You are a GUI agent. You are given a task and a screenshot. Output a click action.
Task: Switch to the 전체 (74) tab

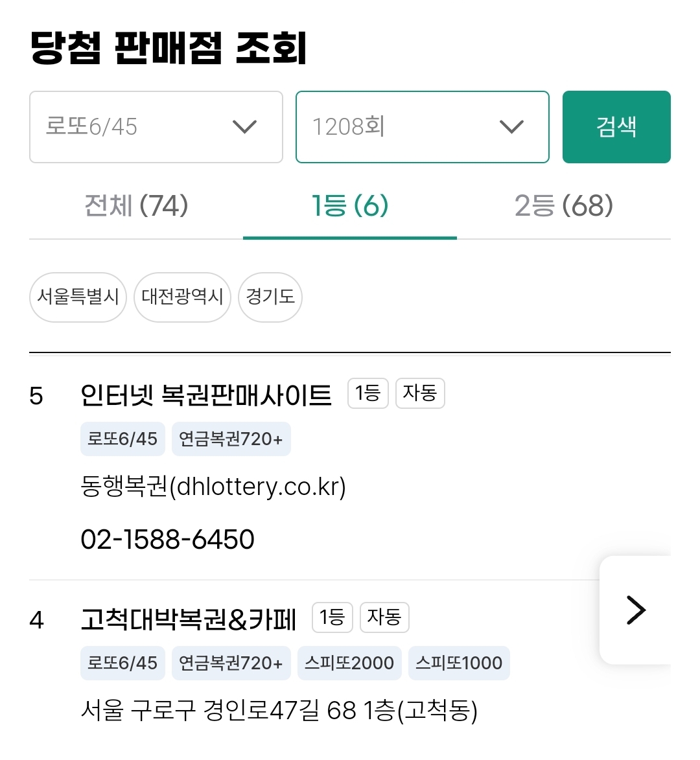click(x=136, y=207)
